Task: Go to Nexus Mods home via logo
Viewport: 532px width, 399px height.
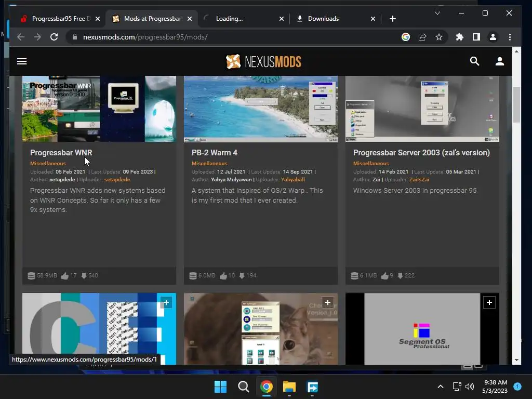Action: (263, 61)
